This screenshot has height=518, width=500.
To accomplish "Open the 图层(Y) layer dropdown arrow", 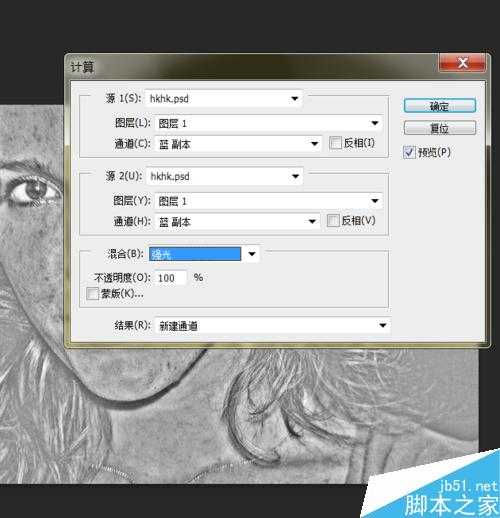I will pyautogui.click(x=375, y=201).
